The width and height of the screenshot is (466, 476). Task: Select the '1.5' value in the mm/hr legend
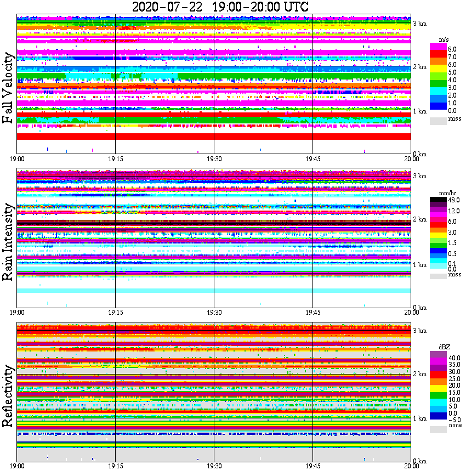(452, 242)
